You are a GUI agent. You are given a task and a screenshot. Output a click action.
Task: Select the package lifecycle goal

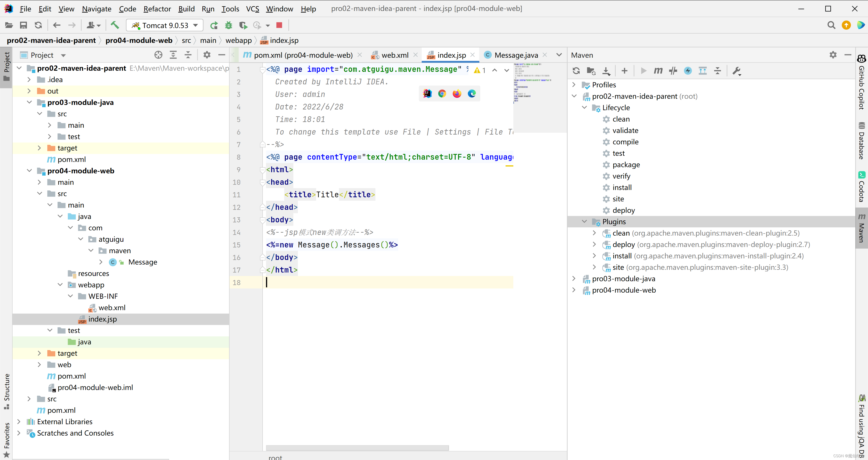(x=626, y=165)
